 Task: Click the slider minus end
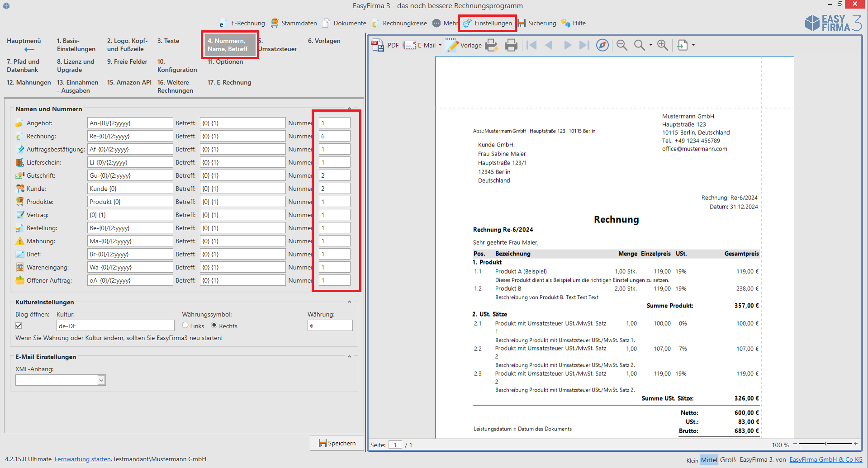pyautogui.click(x=795, y=444)
